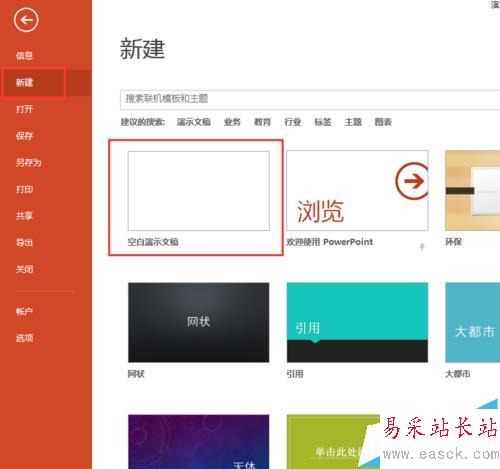
Task: Focus the online templates search box
Action: pos(310,99)
